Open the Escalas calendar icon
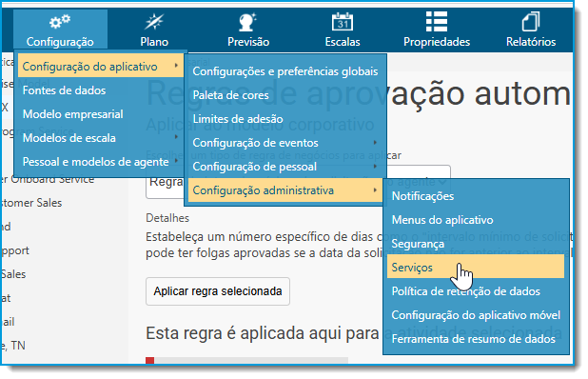 (343, 22)
